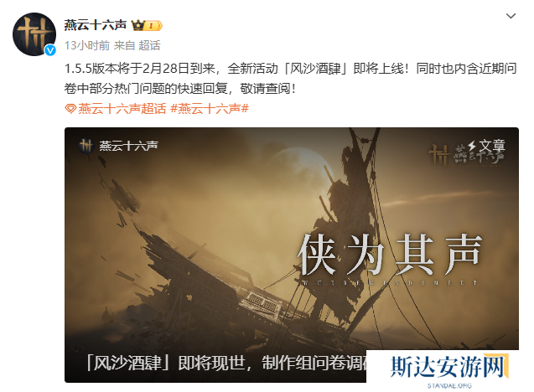534x392 pixels.
Task: Click the post body text about 1.5.5版本
Action: pos(291,78)
